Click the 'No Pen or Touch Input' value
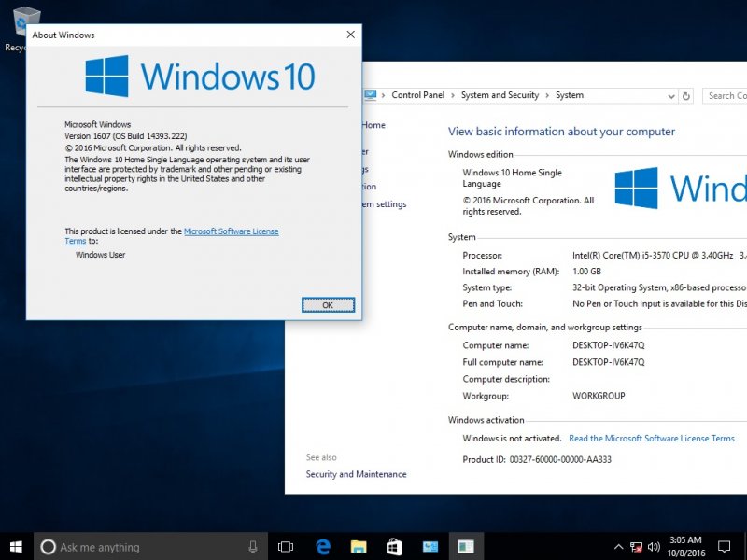 659,304
